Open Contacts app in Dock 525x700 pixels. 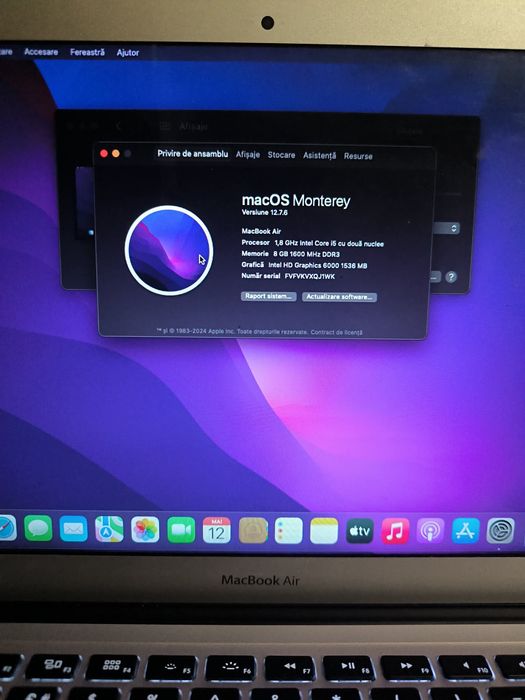(x=253, y=530)
